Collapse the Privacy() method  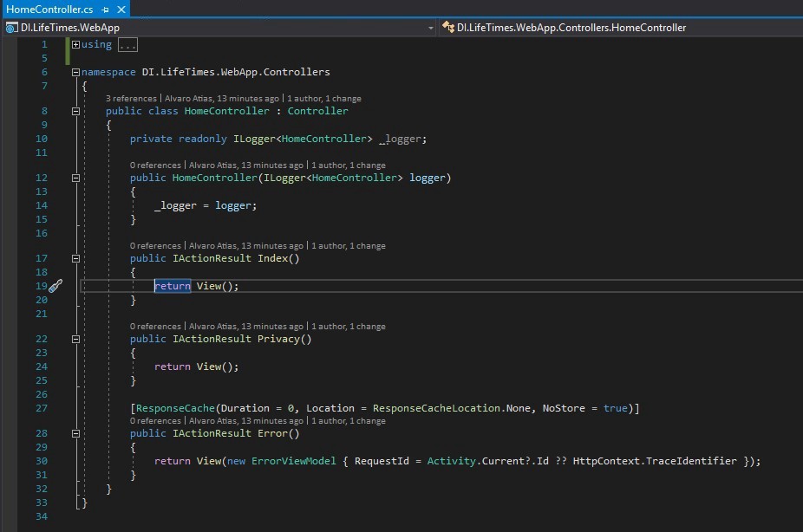pos(76,339)
